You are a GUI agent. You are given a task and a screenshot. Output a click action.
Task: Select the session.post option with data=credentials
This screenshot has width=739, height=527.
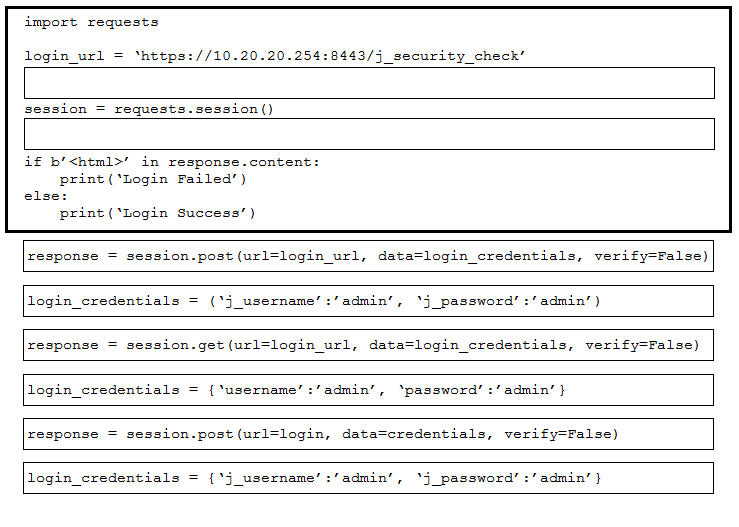coord(368,434)
